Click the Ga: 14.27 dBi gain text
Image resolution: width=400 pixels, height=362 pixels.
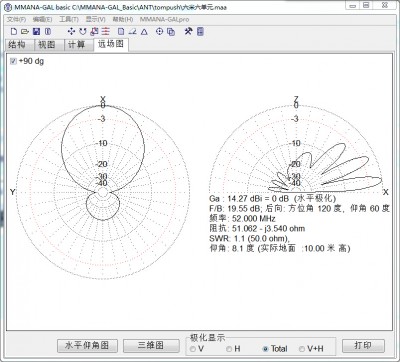coord(272,199)
